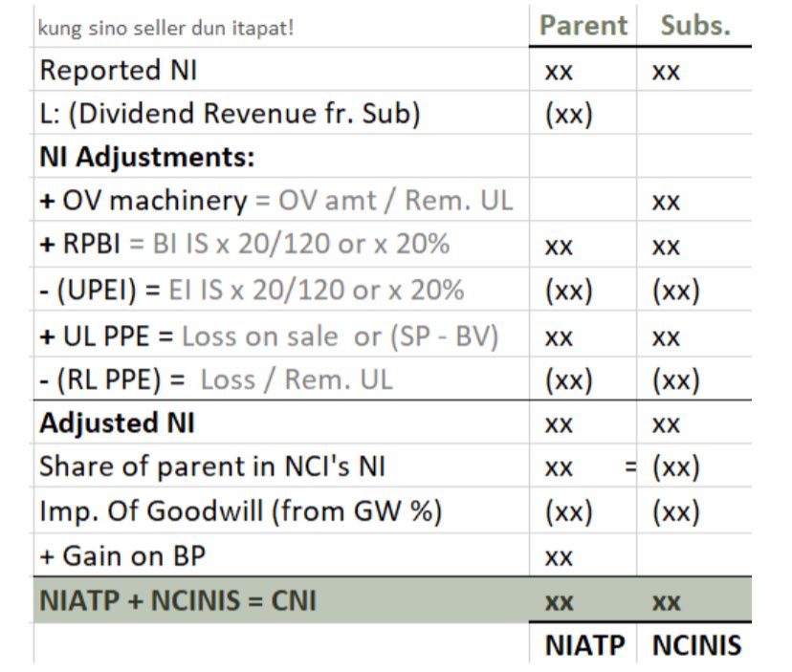Select the 'kung sino seller dun itapat!' note cell
The image size is (792, 672).
click(281, 27)
